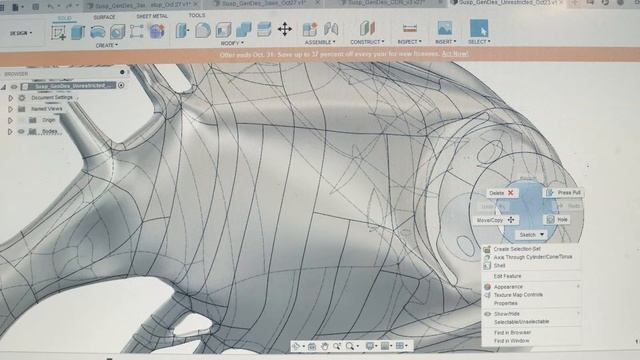Image resolution: width=640 pixels, height=360 pixels.
Task: Toggle the Origin folder visibility
Action: coord(21,121)
